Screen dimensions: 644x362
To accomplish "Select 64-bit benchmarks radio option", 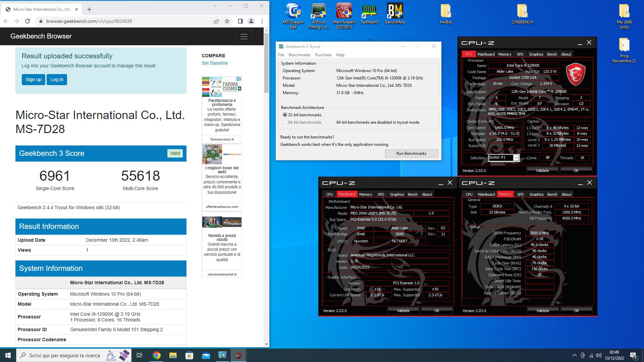I will pos(285,122).
